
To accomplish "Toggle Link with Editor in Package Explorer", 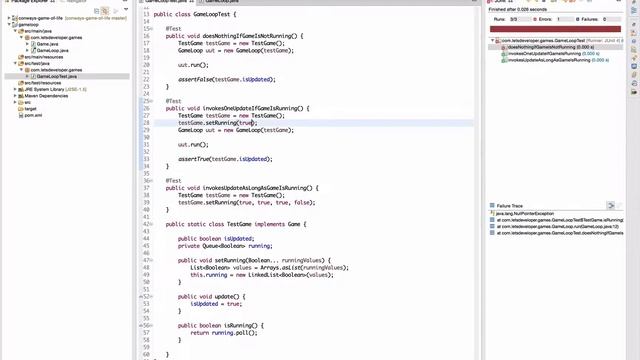I will (x=105, y=11).
